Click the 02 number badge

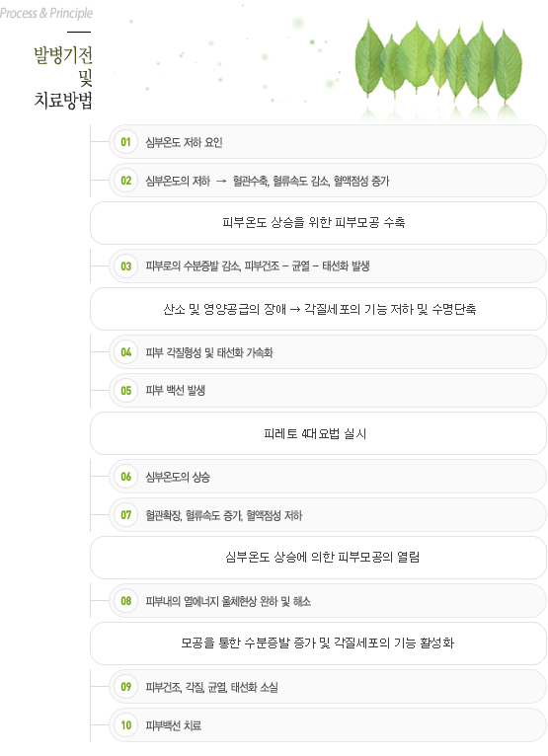click(x=126, y=181)
